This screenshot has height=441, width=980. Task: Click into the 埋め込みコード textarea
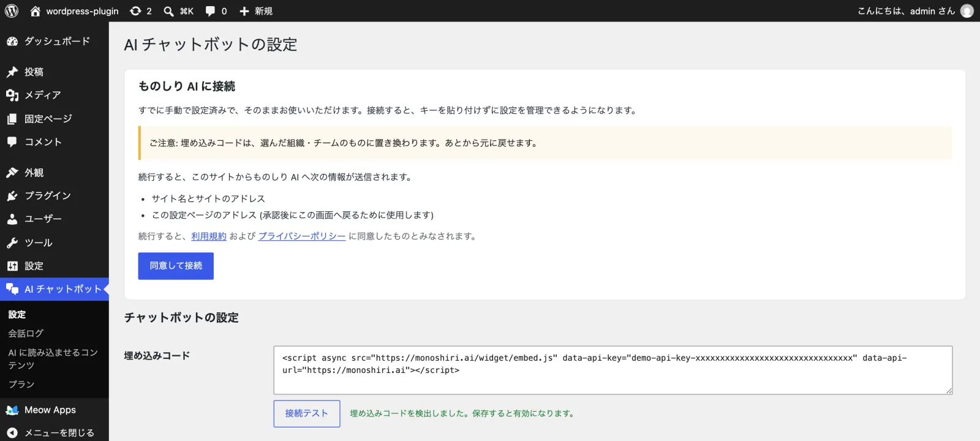click(613, 370)
